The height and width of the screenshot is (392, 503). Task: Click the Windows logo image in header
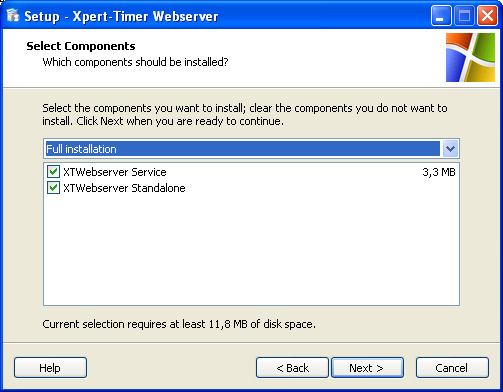pos(470,57)
